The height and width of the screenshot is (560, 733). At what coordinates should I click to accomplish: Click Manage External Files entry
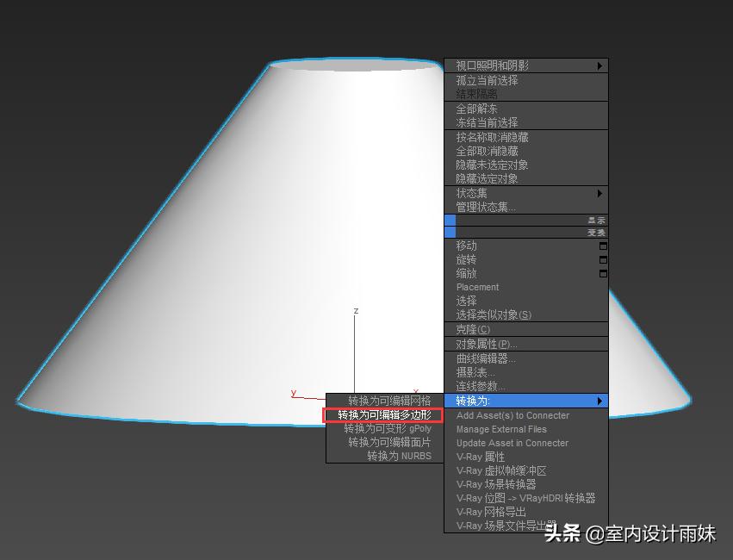501,429
